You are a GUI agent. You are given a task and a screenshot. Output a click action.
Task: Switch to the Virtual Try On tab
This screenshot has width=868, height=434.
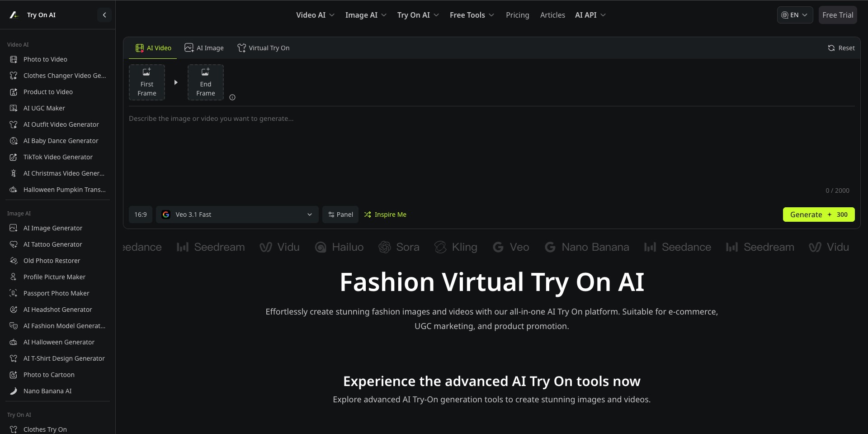click(x=264, y=48)
